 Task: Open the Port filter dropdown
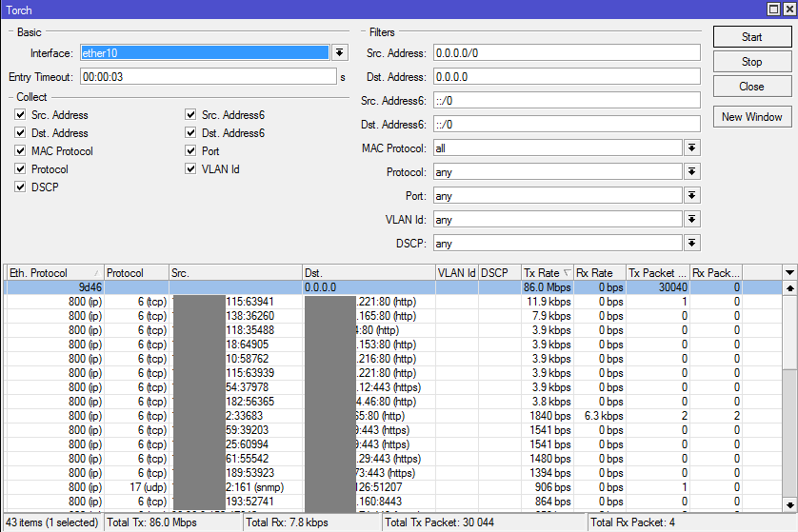coord(691,196)
